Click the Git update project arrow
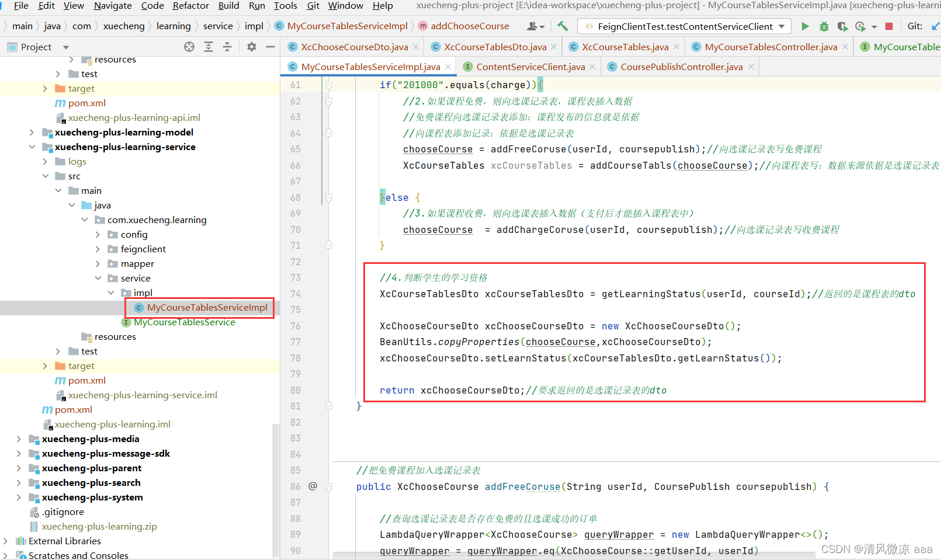Image resolution: width=941 pixels, height=560 pixels. click(935, 26)
